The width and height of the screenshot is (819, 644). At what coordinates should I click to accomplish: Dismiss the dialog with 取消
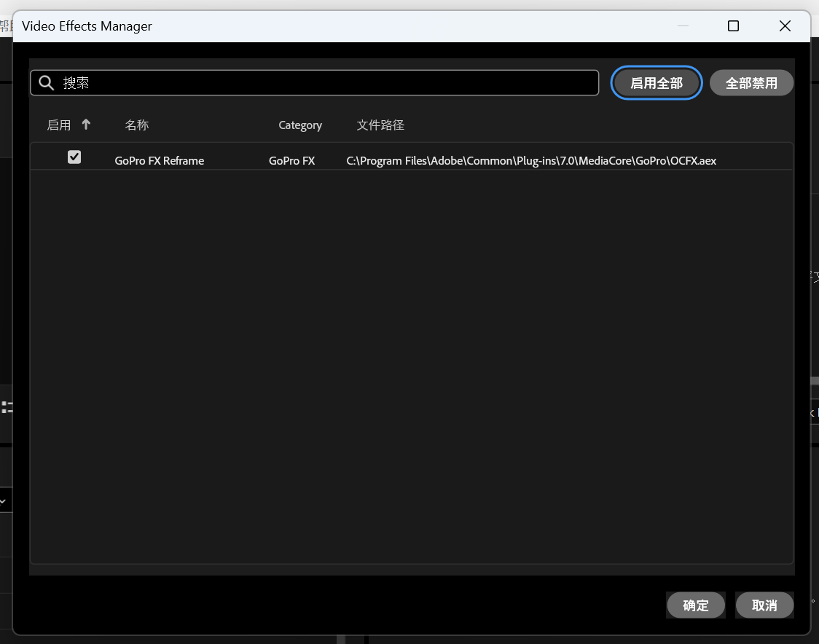coord(764,605)
